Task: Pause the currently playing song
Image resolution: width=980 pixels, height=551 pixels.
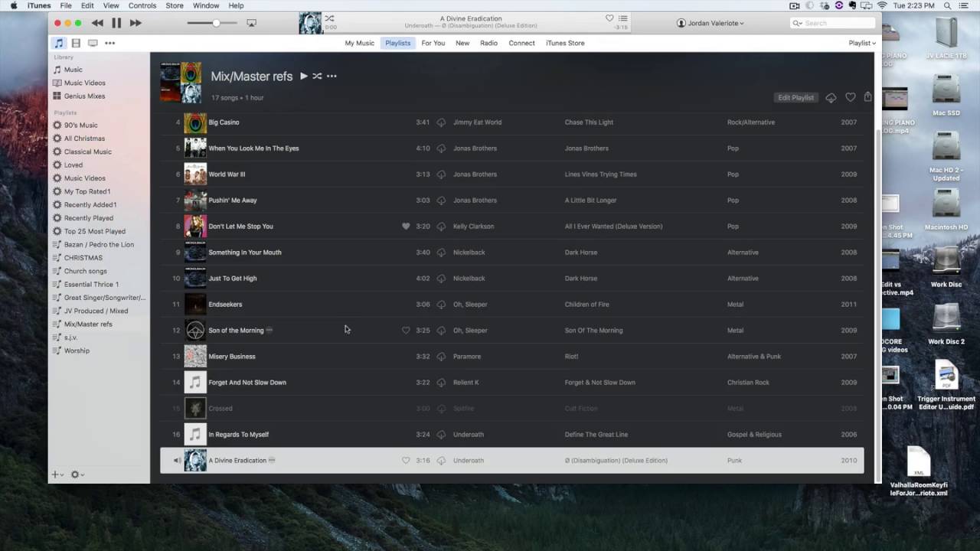Action: coord(116,24)
